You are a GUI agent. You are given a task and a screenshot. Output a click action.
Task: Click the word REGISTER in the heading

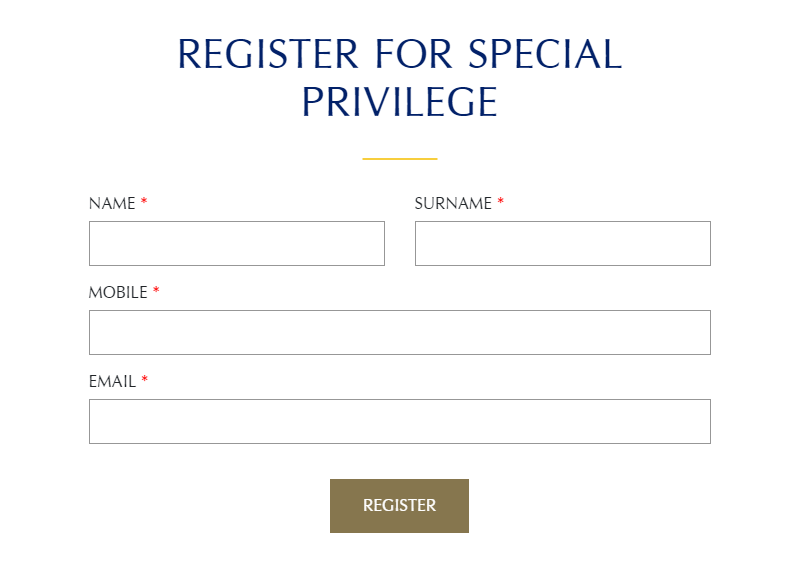(268, 54)
